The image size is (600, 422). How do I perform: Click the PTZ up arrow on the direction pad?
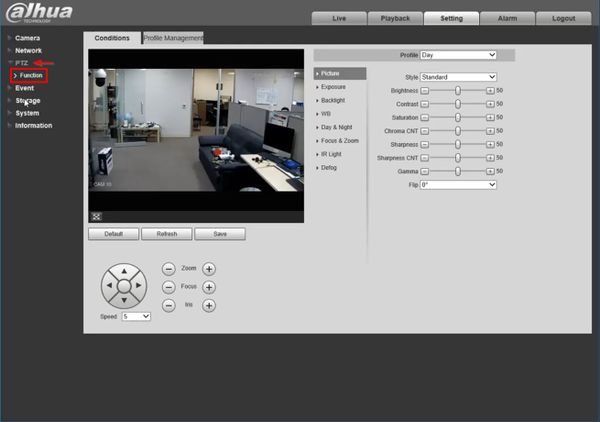[x=124, y=271]
